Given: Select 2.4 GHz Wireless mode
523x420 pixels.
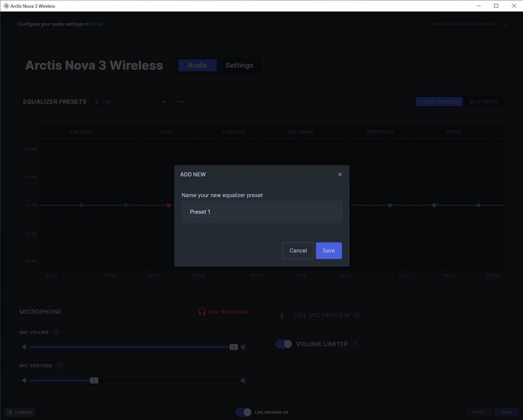Looking at the screenshot, I should [439, 102].
